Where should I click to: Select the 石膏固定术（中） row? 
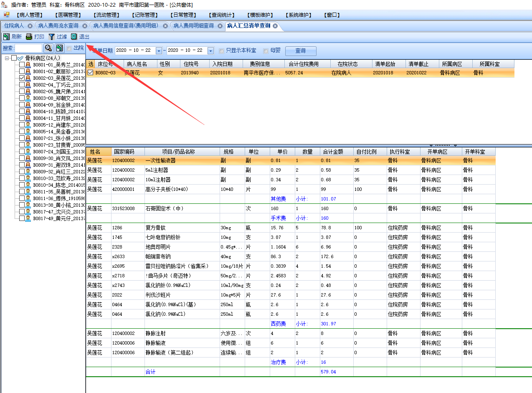point(291,208)
